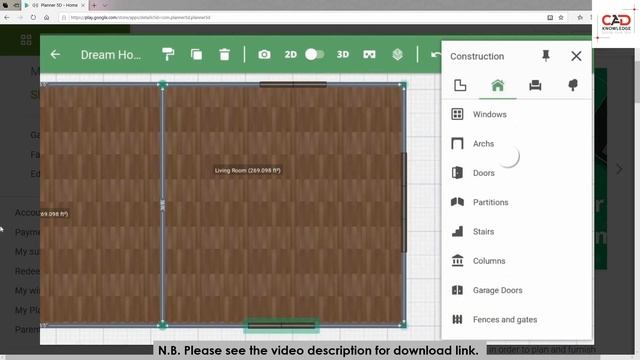The width and height of the screenshot is (640, 360).
Task: Click the next screenshot chevron at right
Action: [x=619, y=169]
